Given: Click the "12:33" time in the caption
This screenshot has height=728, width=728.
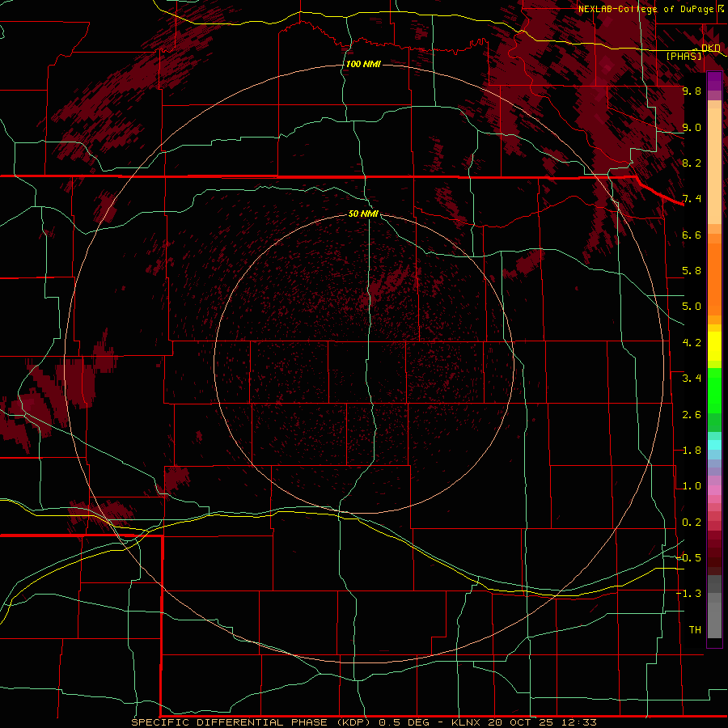Looking at the screenshot, I should click(578, 722).
